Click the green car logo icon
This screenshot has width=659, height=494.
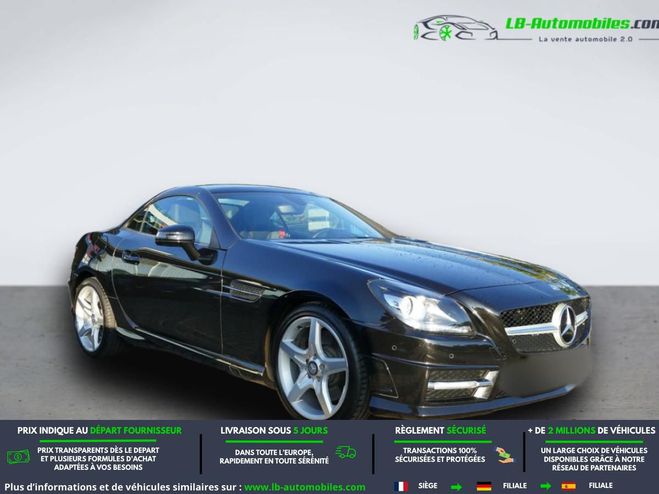(455, 28)
